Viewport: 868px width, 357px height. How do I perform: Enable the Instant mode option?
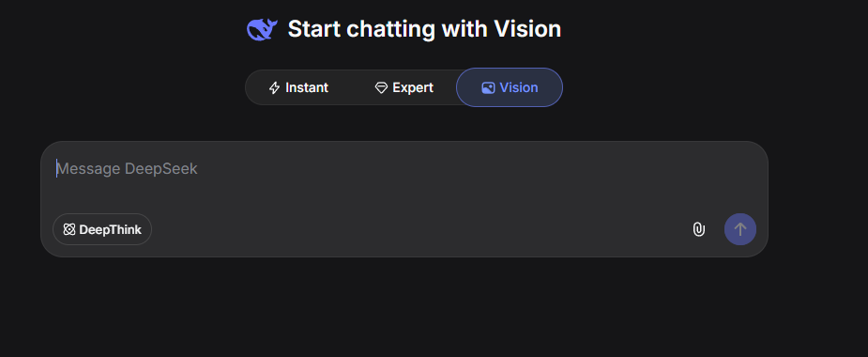(x=298, y=87)
